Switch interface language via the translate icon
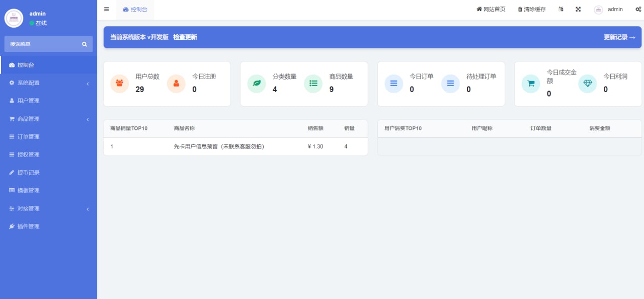The image size is (644, 299). (560, 9)
